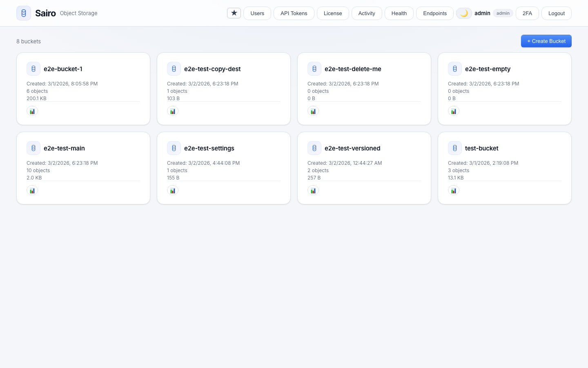Click the bucket icon for e2e-test-delete-me

(x=314, y=69)
